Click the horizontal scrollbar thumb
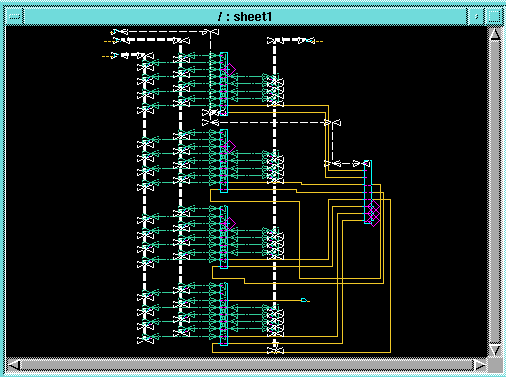 pos(247,366)
